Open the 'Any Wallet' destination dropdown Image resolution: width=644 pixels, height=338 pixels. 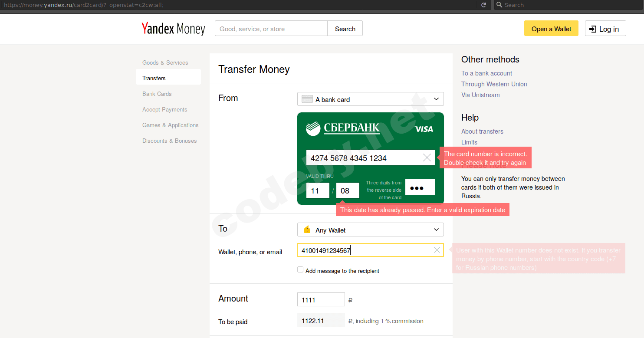click(x=371, y=230)
